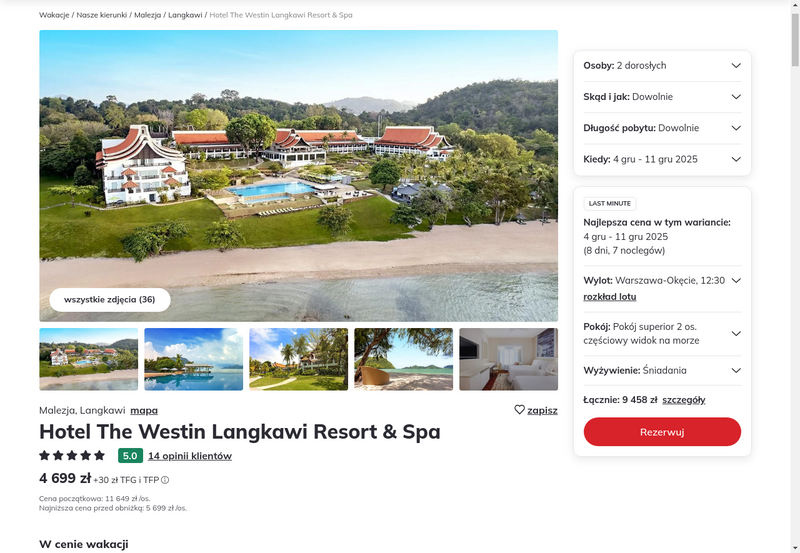Click the page vertical scrollbar thumb
800x553 pixels.
pyautogui.click(x=795, y=40)
